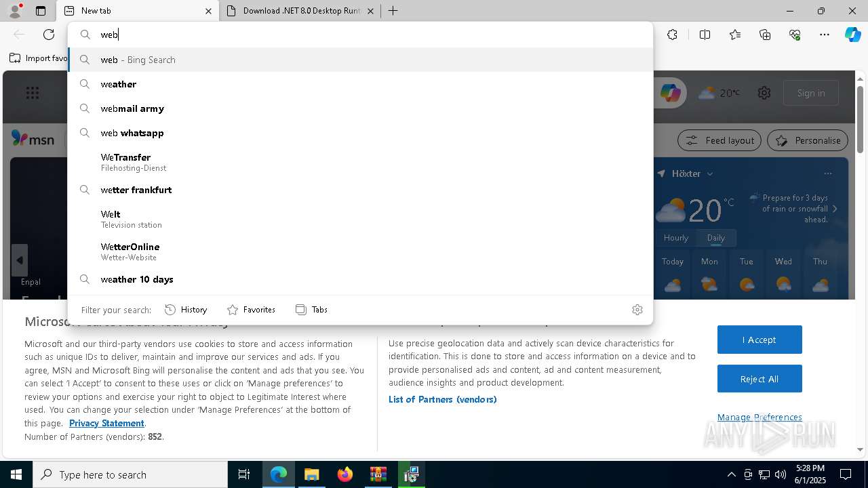Click I Accept cookies button
Image resolution: width=868 pixels, height=488 pixels.
pos(759,340)
